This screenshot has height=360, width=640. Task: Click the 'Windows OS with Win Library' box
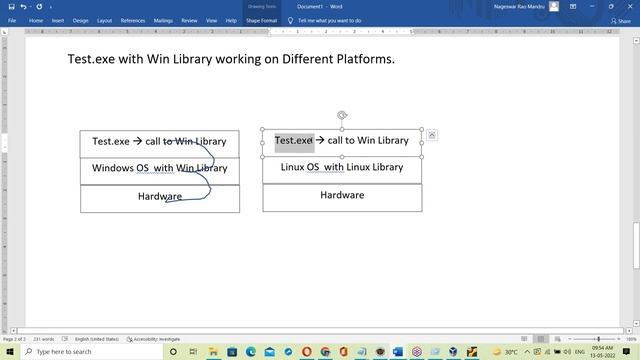(x=160, y=171)
